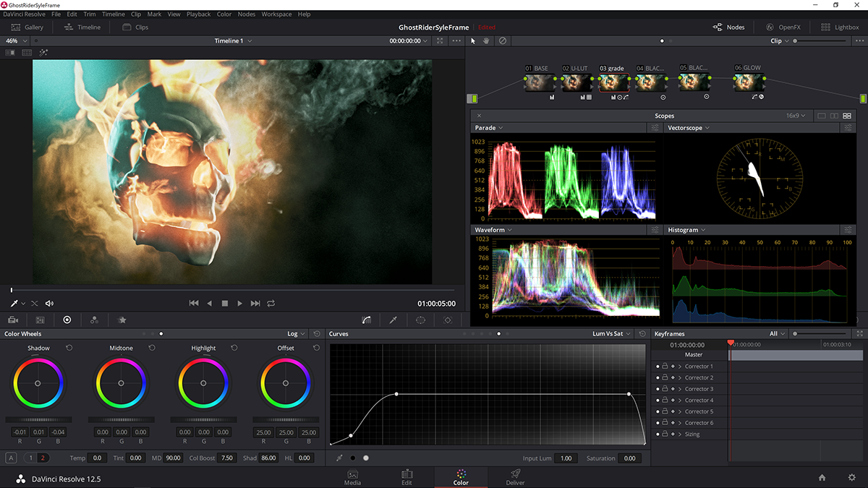This screenshot has height=488, width=868.
Task: Expand the Keyframes panel
Action: pyautogui.click(x=859, y=334)
